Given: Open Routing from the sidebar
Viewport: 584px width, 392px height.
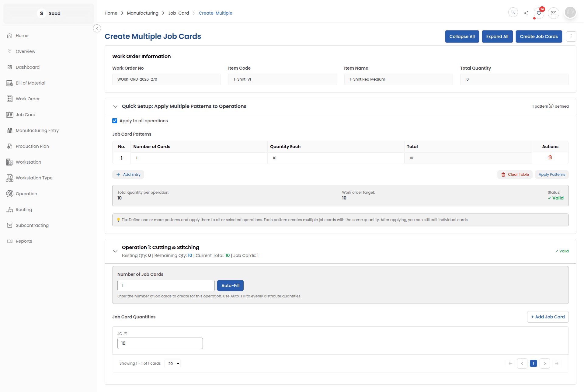Looking at the screenshot, I should pos(24,210).
